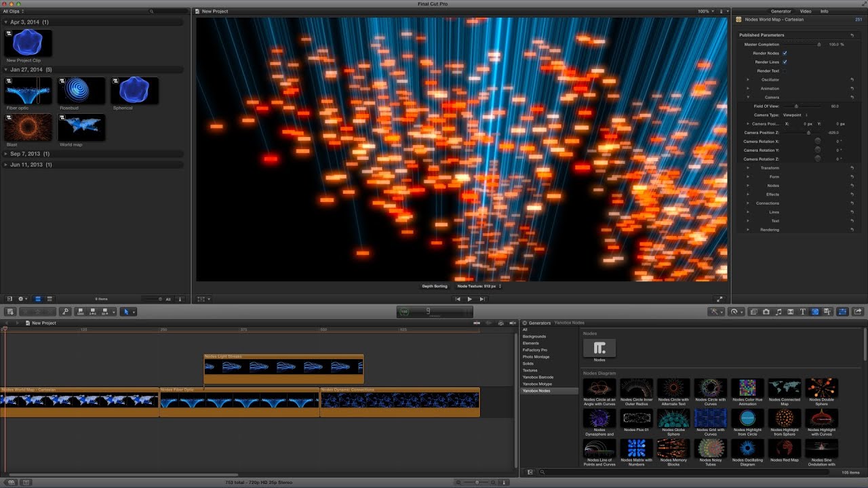The image size is (868, 488).
Task: Show the Music and Sound browser
Action: pyautogui.click(x=778, y=312)
